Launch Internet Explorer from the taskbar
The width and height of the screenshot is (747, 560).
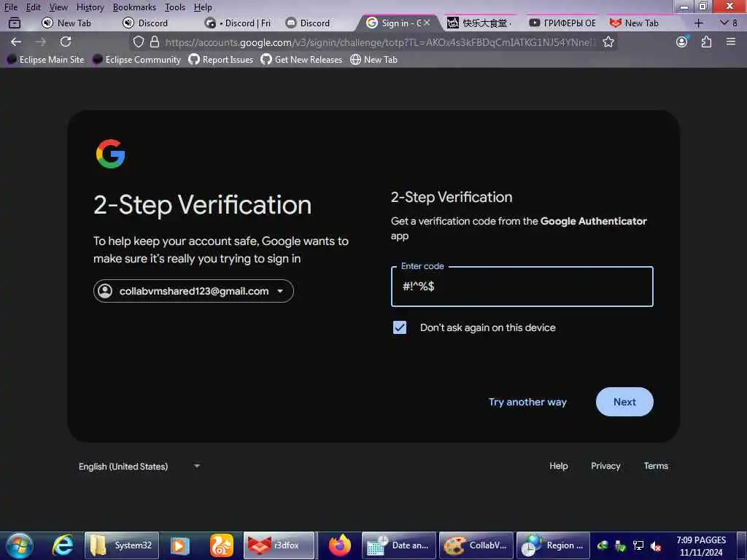point(63,545)
